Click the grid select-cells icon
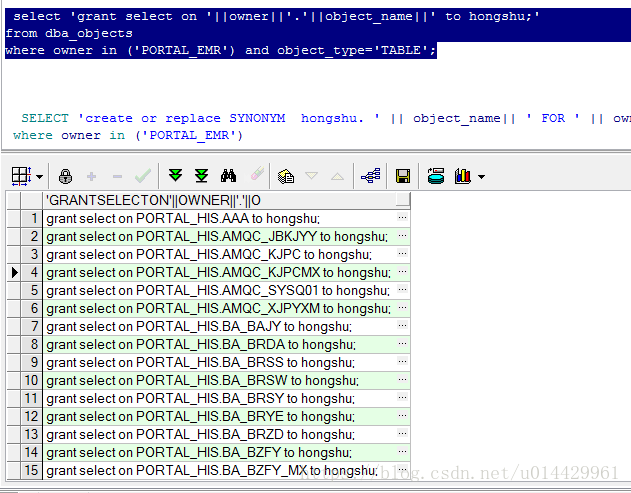631x493 pixels. tap(21, 176)
